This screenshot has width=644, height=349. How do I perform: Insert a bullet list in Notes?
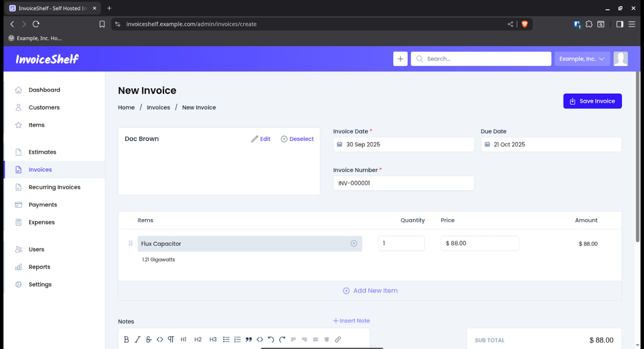click(x=226, y=339)
